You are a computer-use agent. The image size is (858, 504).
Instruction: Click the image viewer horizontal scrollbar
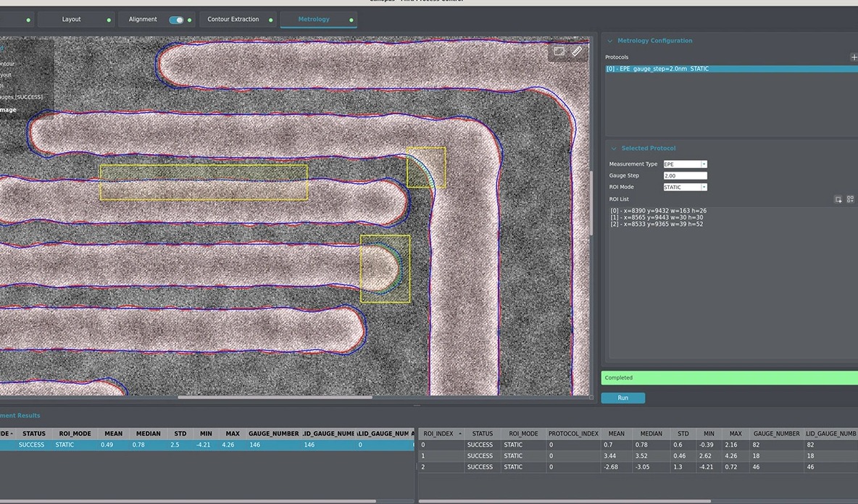(x=275, y=397)
